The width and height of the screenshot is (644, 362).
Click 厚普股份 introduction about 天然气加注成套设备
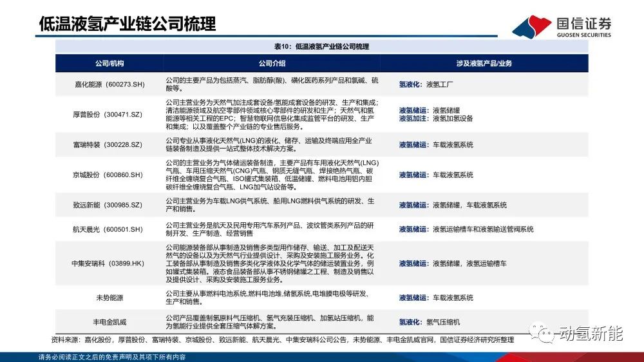point(272,114)
